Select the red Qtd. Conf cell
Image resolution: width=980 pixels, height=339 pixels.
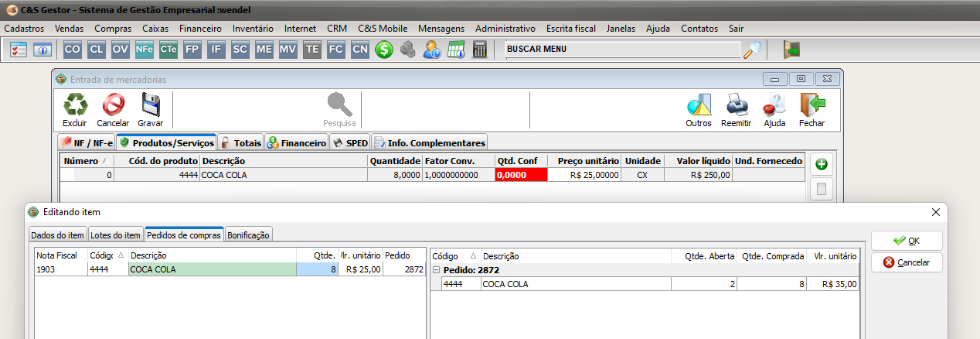point(520,176)
